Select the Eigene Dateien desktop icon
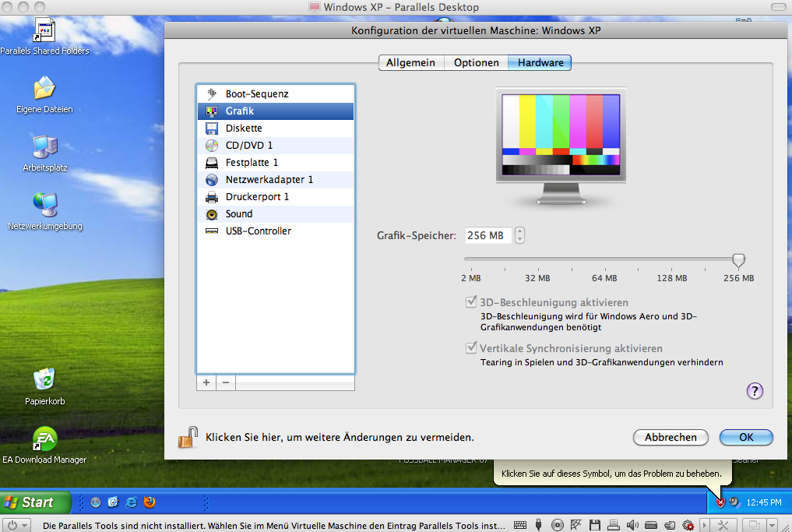This screenshot has height=532, width=792. pyautogui.click(x=44, y=95)
